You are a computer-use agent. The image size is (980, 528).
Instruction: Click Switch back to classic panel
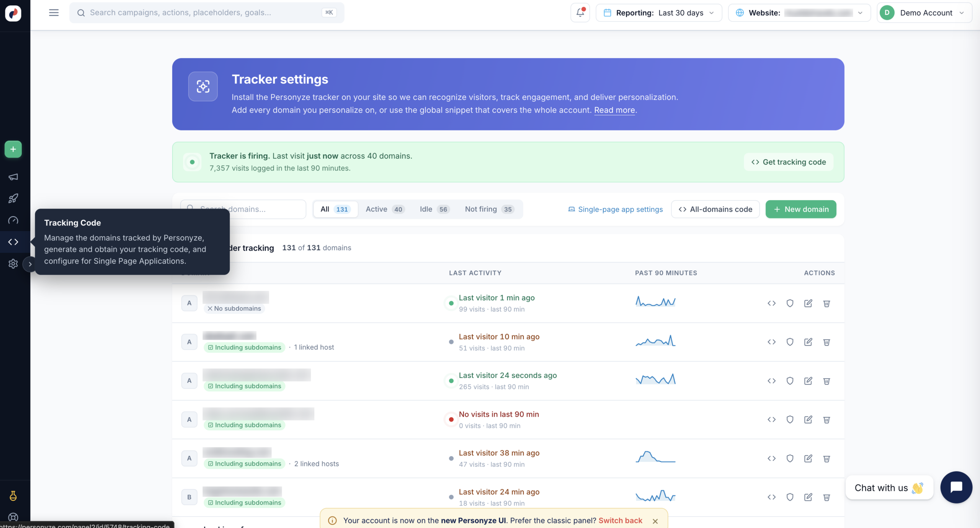click(620, 520)
